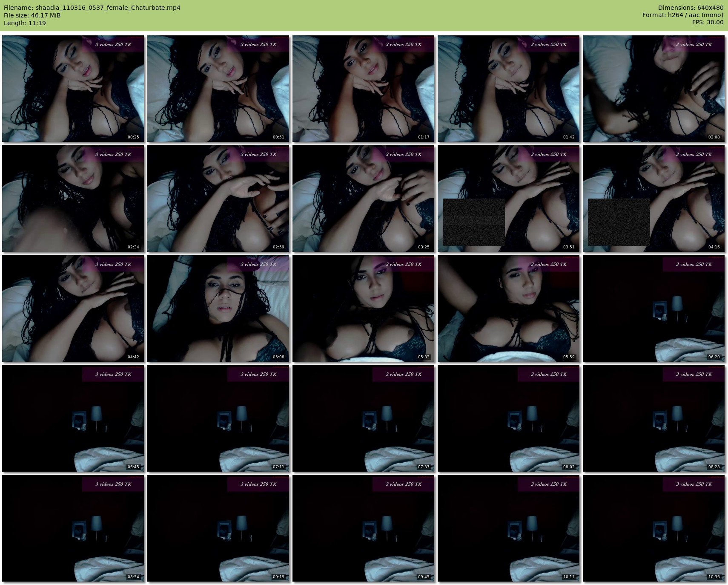Pick the frame marked 02:08
Image resolution: width=728 pixels, height=585 pixels.
[x=654, y=89]
